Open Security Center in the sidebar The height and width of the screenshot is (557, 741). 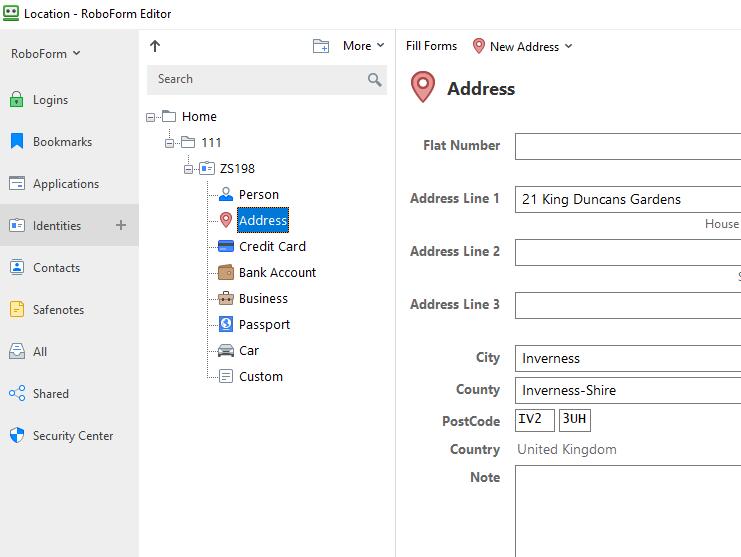pos(72,436)
